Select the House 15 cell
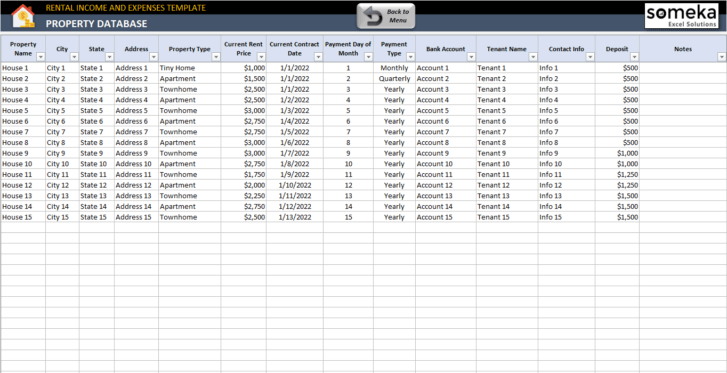727x373 pixels. (x=23, y=217)
